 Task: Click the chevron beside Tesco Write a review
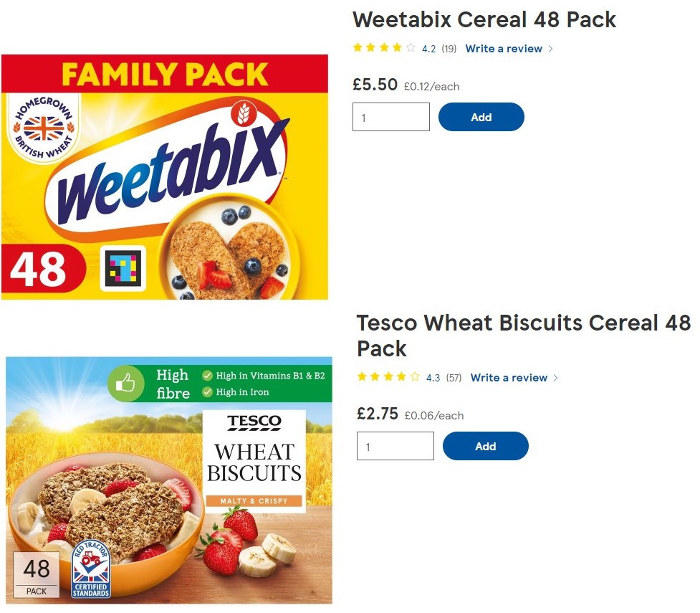pos(555,378)
